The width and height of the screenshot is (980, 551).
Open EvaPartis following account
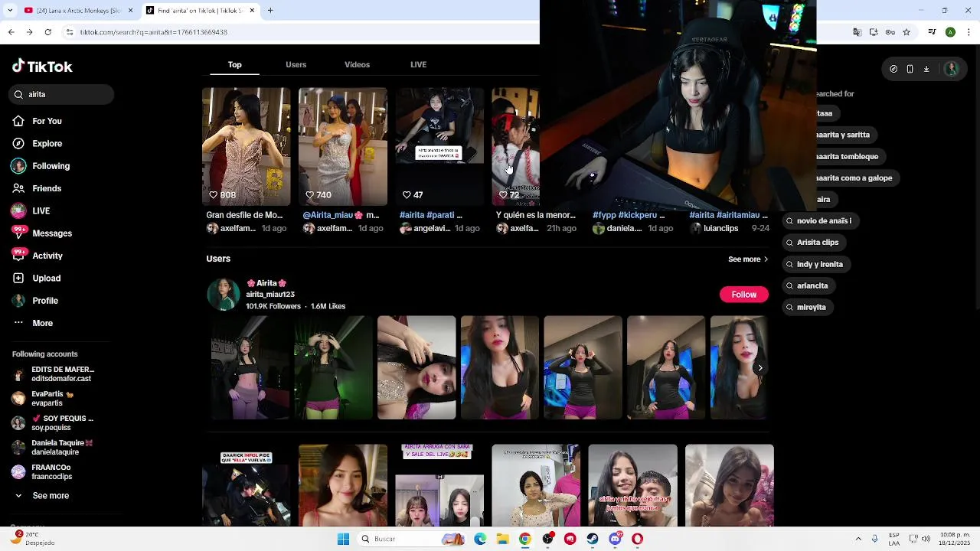click(43, 399)
